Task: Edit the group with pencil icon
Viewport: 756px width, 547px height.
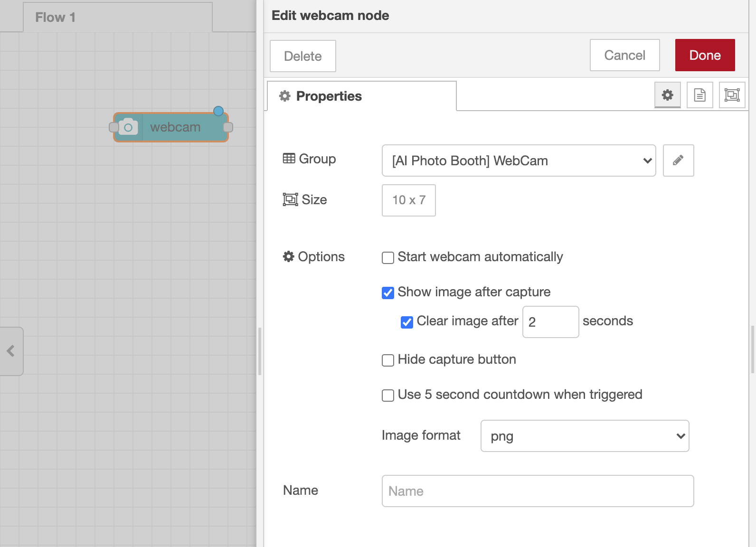Action: (678, 160)
